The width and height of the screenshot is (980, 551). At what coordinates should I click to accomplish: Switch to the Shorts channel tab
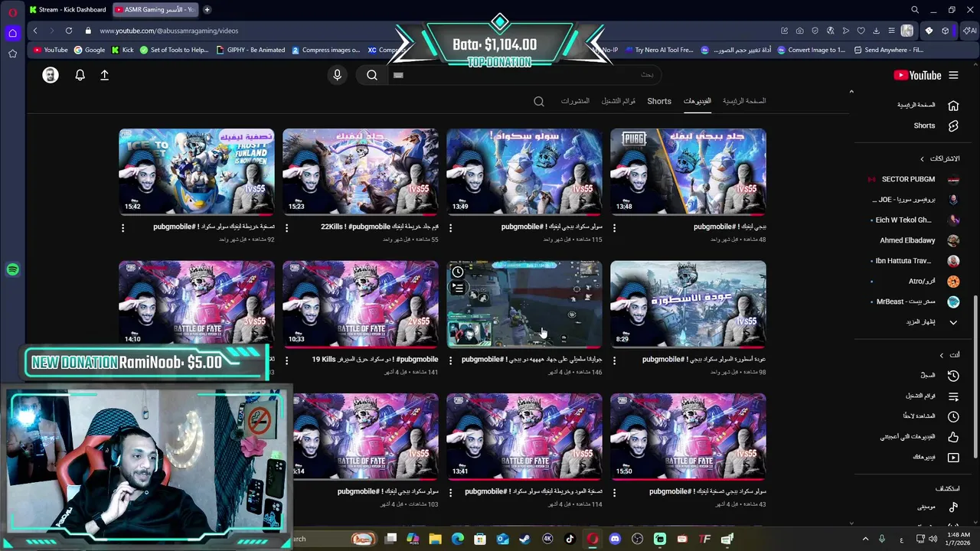coord(659,101)
